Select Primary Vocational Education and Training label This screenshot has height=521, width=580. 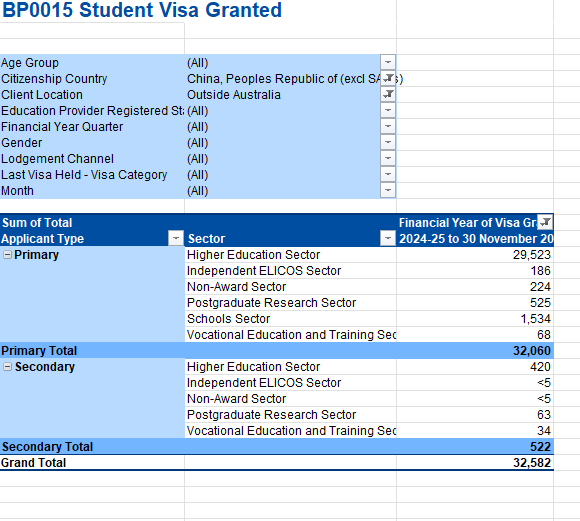[x=291, y=335]
